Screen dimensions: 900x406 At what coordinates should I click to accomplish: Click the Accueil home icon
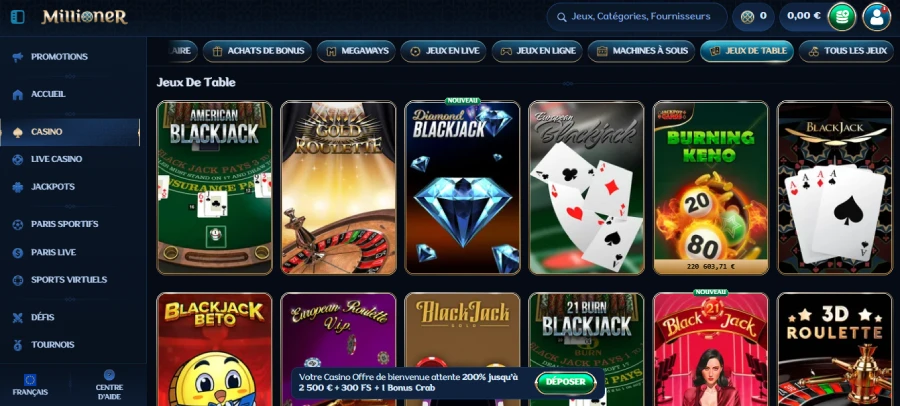pyautogui.click(x=18, y=94)
